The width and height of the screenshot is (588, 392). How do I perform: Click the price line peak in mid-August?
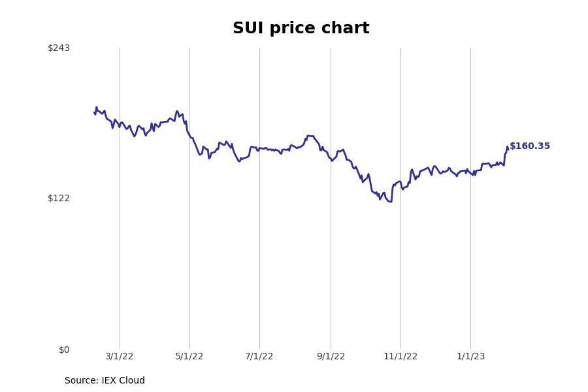coord(308,136)
